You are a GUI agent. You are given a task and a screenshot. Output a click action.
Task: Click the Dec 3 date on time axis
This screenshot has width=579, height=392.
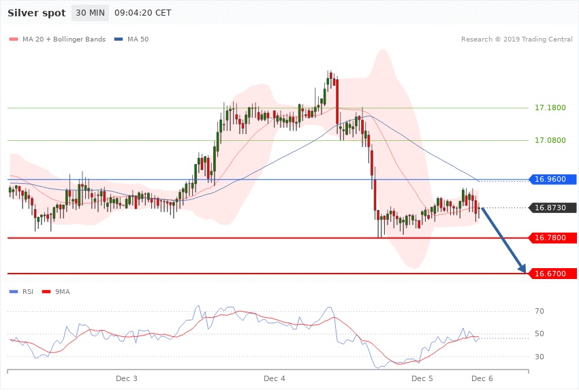coord(127,378)
